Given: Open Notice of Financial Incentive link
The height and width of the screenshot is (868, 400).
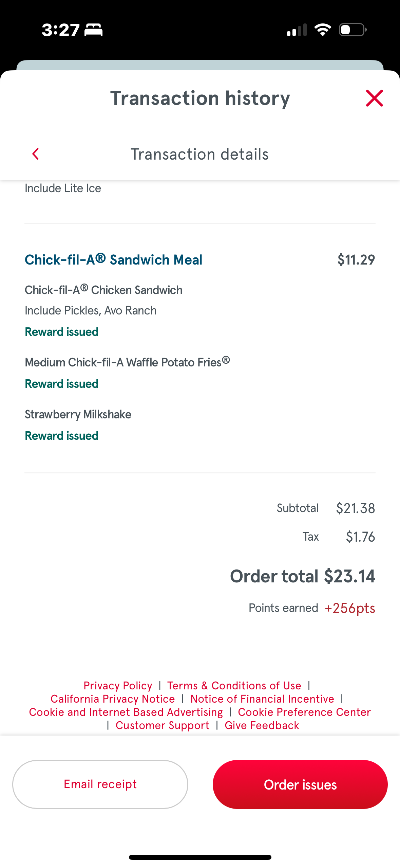Looking at the screenshot, I should click(262, 699).
